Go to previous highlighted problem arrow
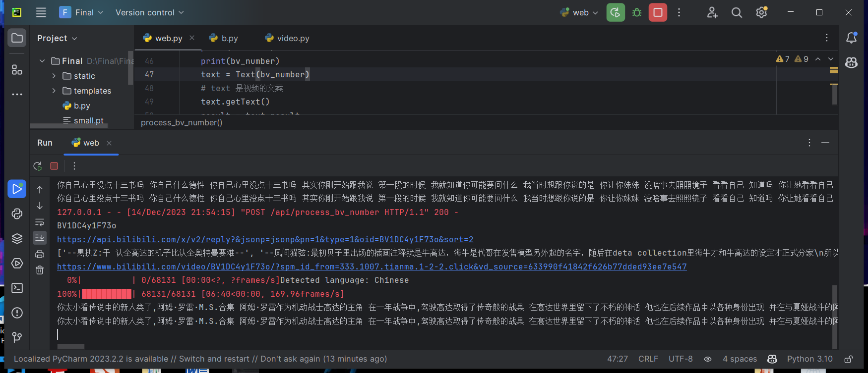 [x=818, y=59]
